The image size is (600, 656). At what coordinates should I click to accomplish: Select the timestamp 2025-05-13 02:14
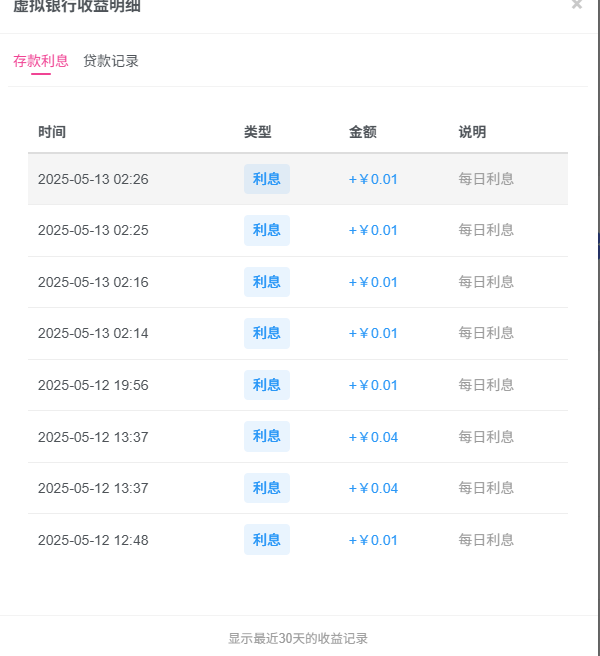pyautogui.click(x=93, y=333)
